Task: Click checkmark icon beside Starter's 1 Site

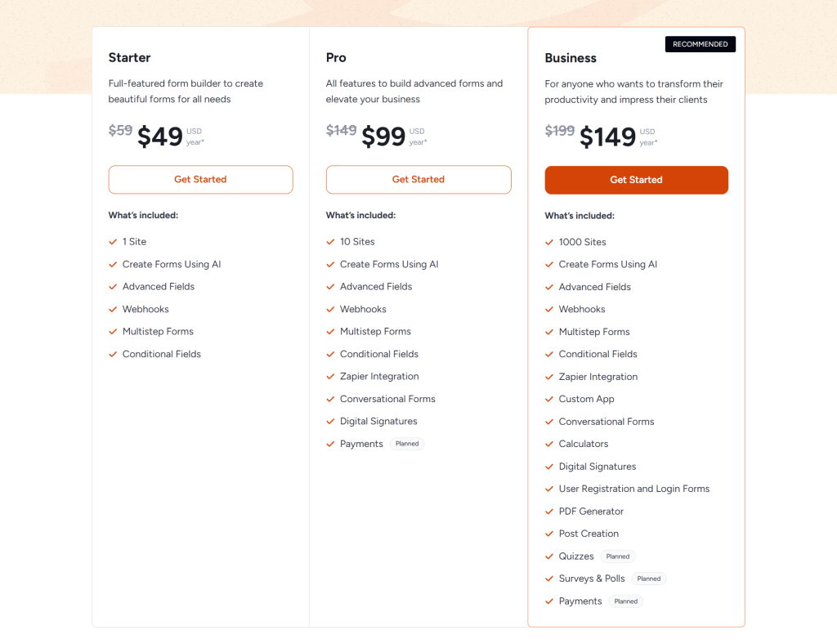Action: pyautogui.click(x=113, y=242)
